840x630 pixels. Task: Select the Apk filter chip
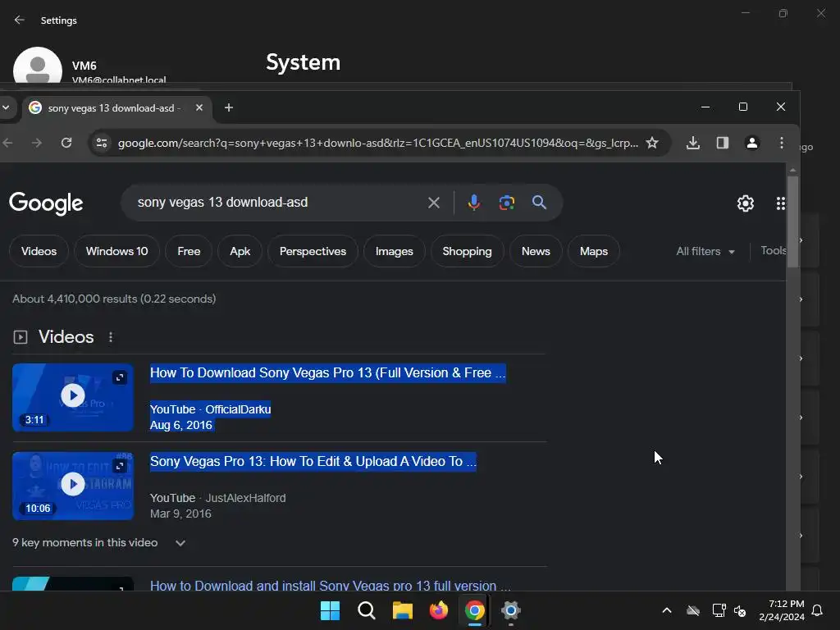[x=240, y=251]
